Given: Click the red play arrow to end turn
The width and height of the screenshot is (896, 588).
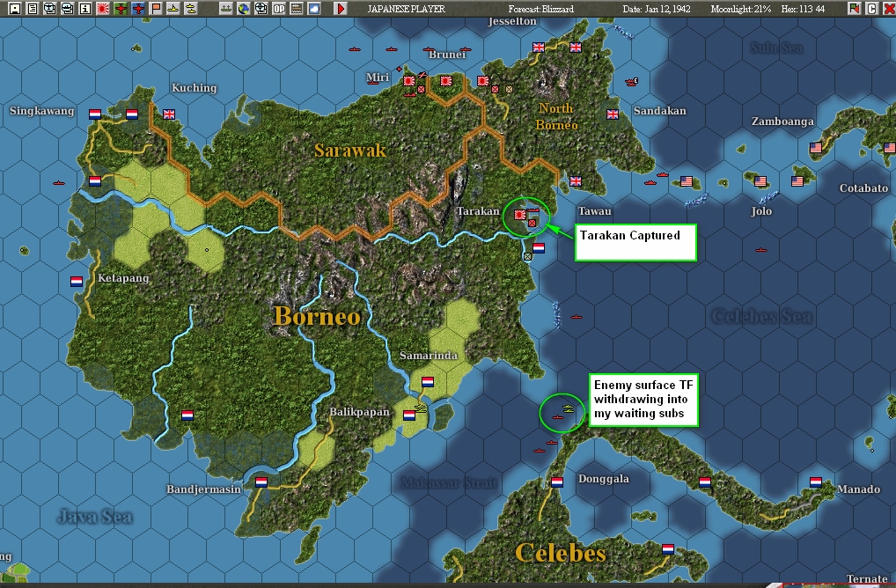Looking at the screenshot, I should (340, 9).
